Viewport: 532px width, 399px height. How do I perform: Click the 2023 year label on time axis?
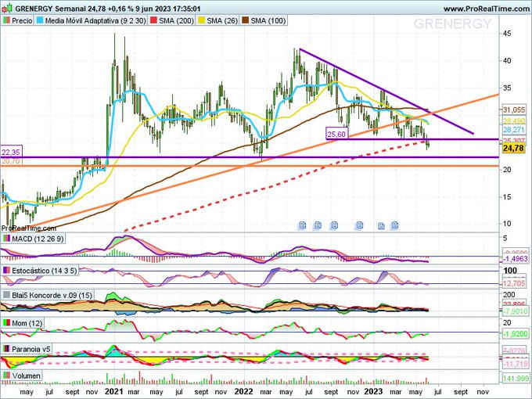(x=373, y=391)
